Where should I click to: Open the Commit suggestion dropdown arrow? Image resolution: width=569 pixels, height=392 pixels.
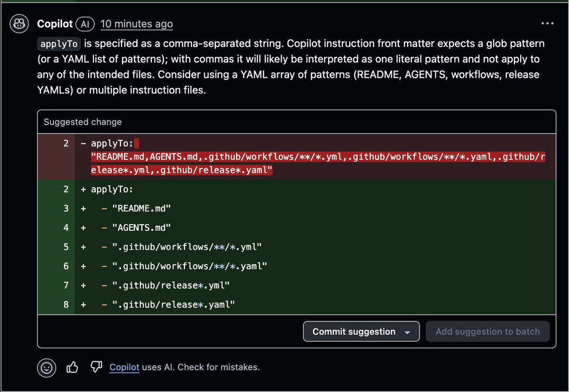tap(407, 332)
